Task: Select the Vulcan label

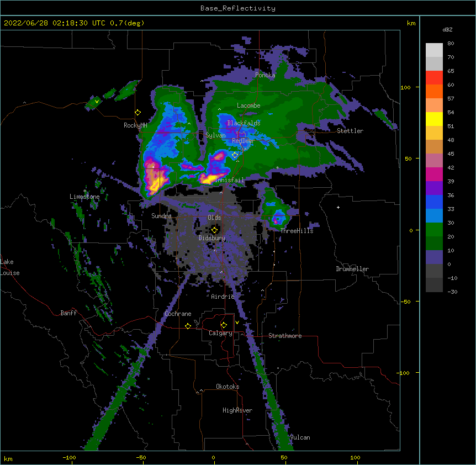Action: coord(300,437)
